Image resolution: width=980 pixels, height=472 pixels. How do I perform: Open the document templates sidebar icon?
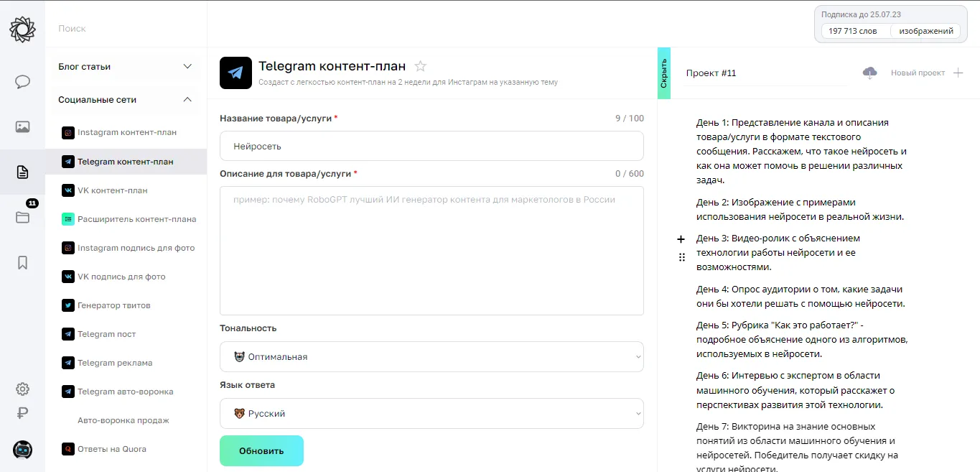(22, 172)
